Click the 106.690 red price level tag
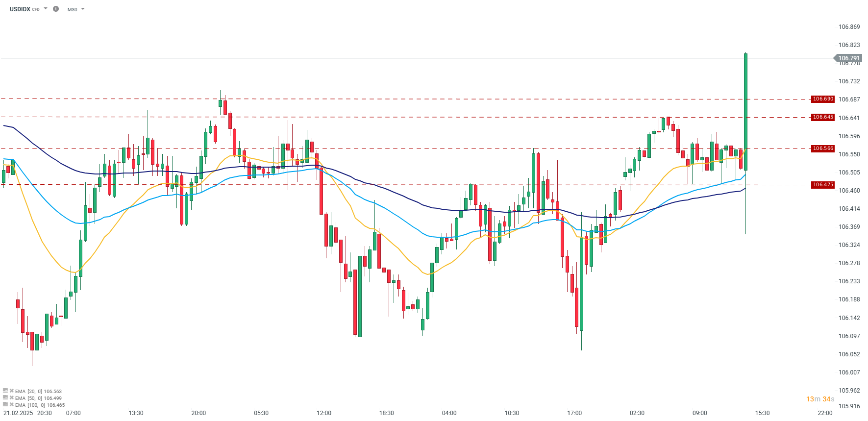Image resolution: width=868 pixels, height=421 pixels. click(823, 99)
